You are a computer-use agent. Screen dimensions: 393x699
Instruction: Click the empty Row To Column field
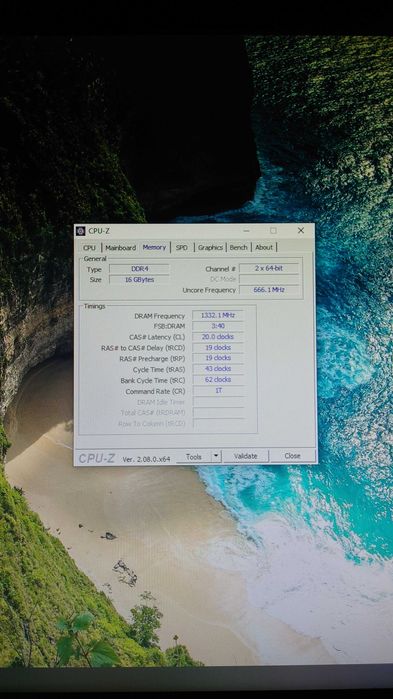coord(219,424)
